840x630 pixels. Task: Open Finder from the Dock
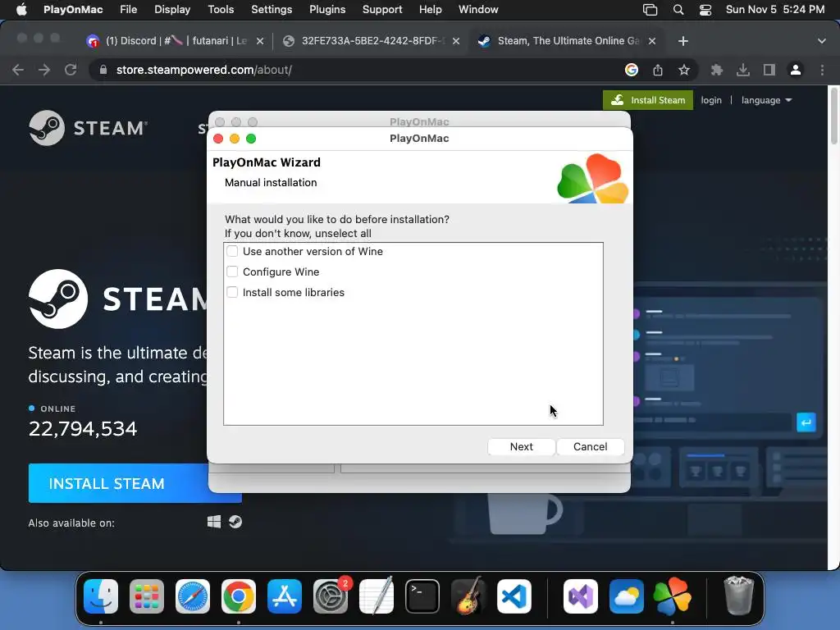[x=101, y=596]
